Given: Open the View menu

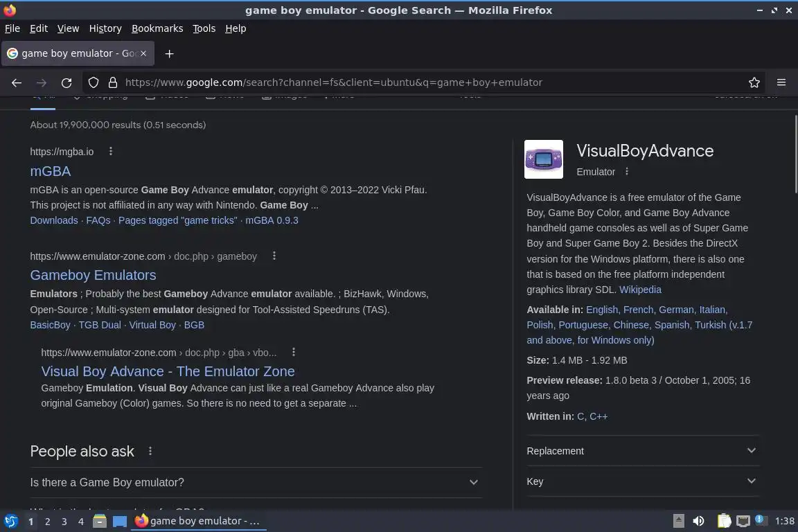Looking at the screenshot, I should [x=68, y=28].
